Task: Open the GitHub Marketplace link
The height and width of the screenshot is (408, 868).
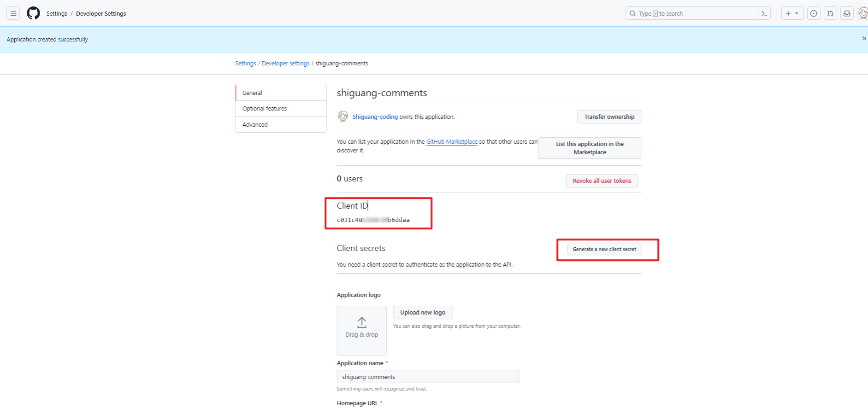Action: [452, 141]
